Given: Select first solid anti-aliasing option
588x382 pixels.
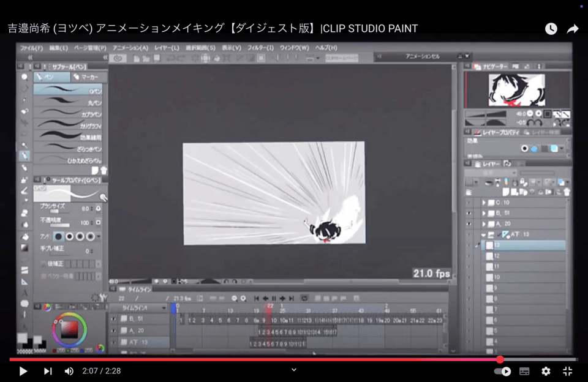Looking at the screenshot, I should click(x=59, y=236).
